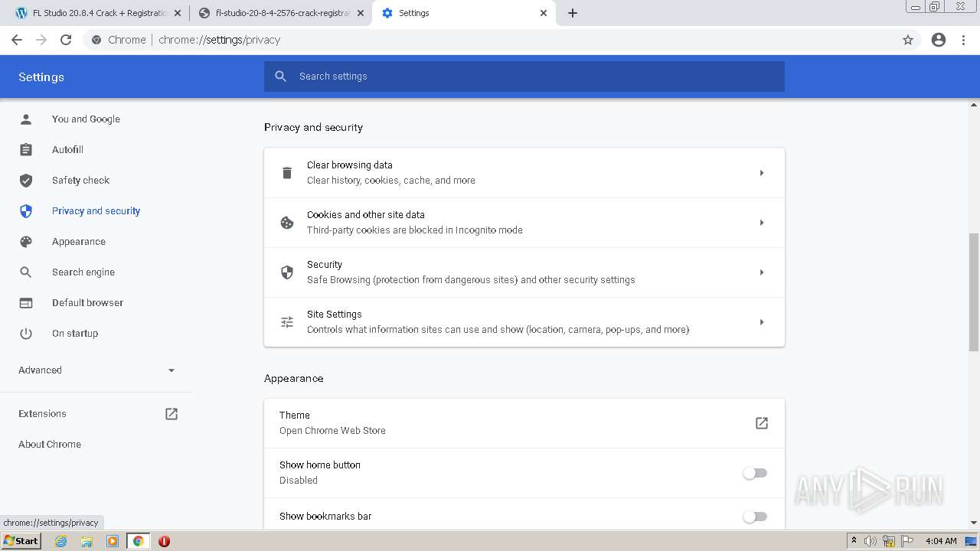Click the window icon for Default browser
Image resolution: width=980 pixels, height=551 pixels.
[26, 303]
